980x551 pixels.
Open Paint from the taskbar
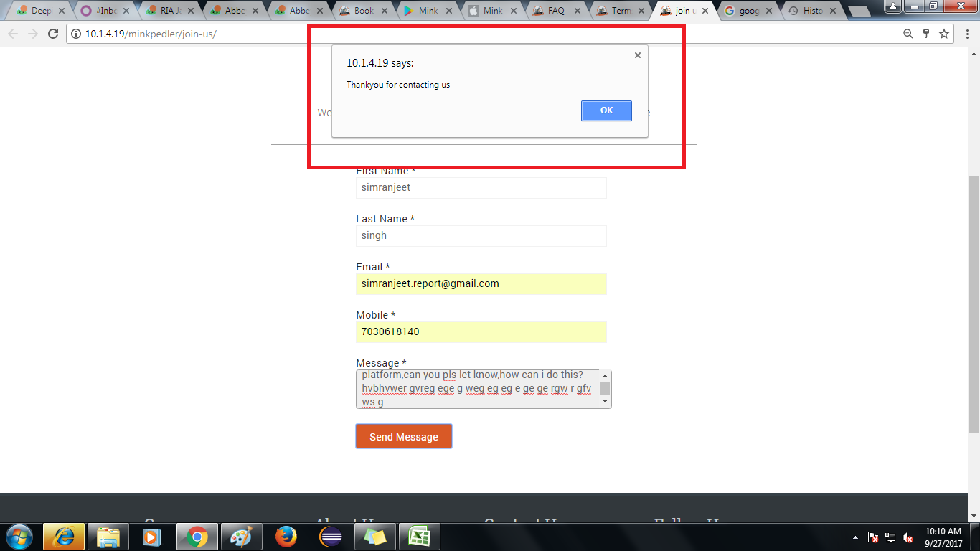point(242,537)
